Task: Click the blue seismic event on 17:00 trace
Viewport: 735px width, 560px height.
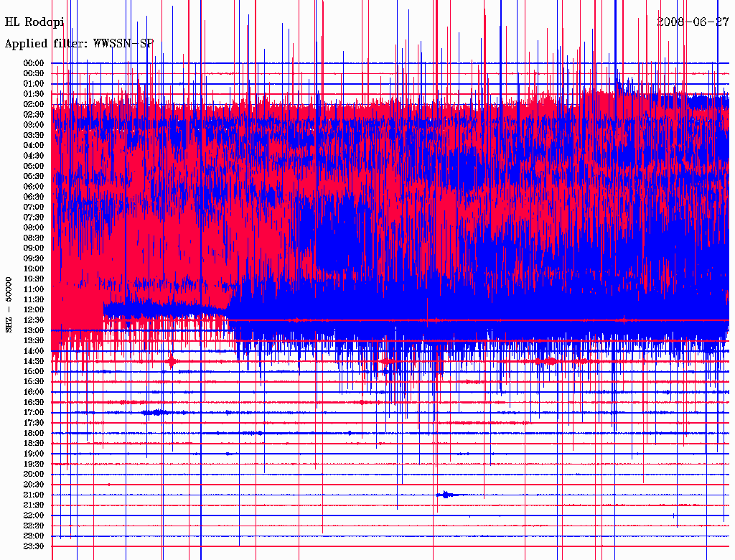Action: click(x=156, y=412)
